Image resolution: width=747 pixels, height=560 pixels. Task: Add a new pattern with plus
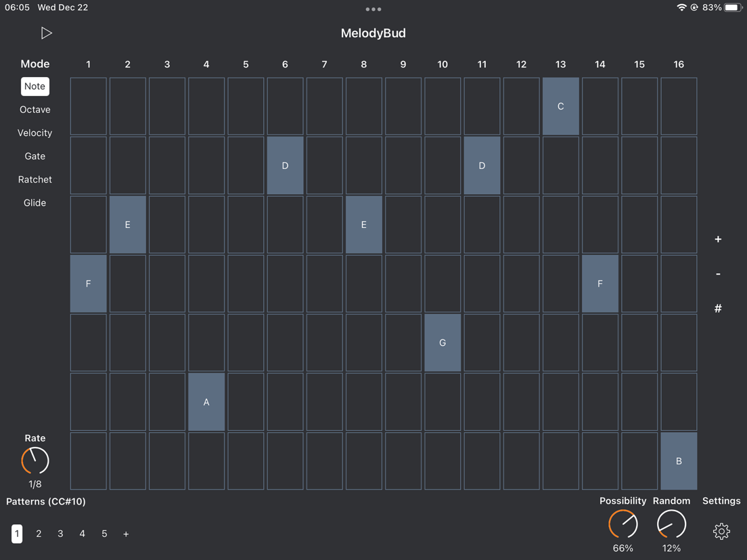point(126,534)
